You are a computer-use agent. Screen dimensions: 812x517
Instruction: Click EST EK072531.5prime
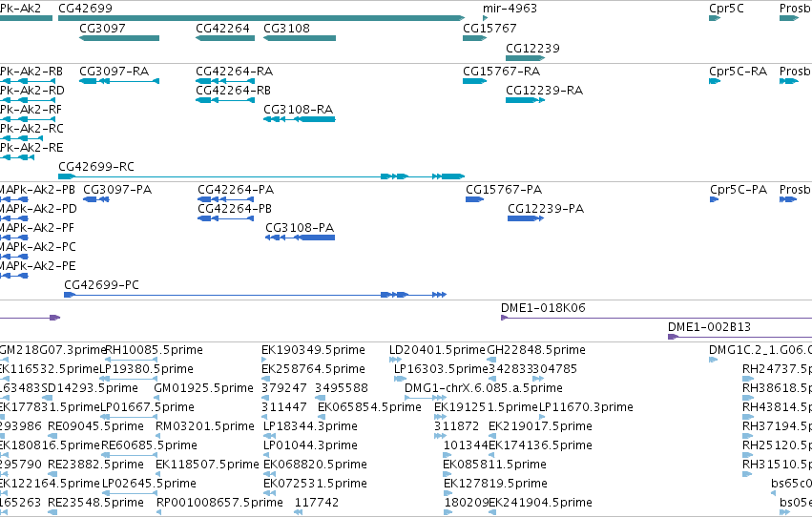315,484
